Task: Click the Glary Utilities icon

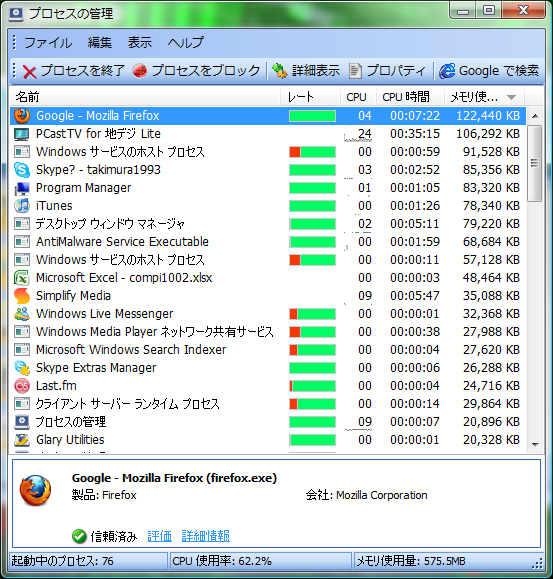Action: point(22,440)
